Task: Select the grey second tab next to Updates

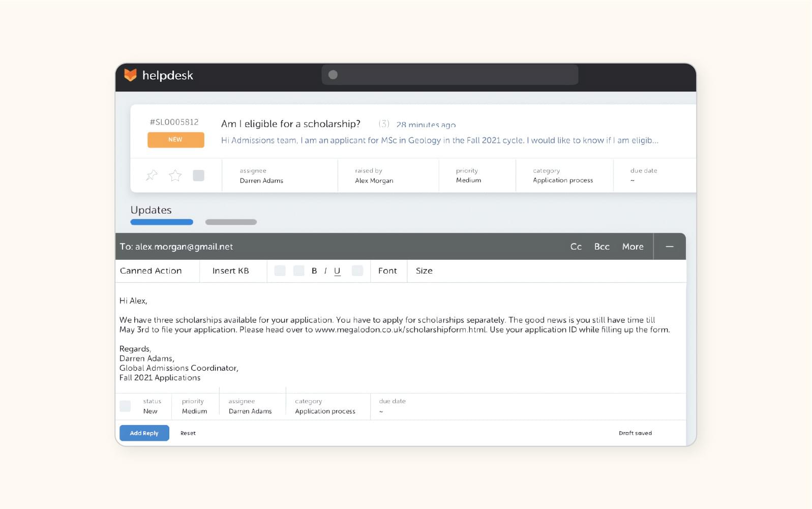Action: tap(231, 222)
